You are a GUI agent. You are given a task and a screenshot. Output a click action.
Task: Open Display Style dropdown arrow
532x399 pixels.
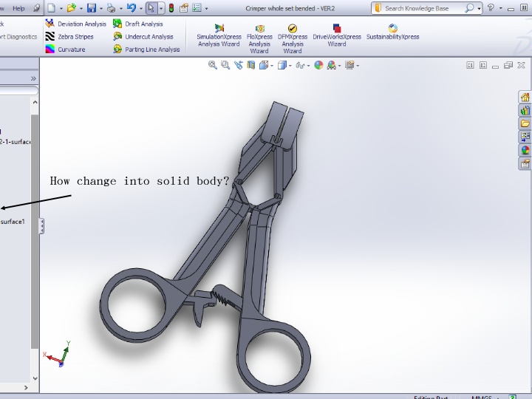290,66
